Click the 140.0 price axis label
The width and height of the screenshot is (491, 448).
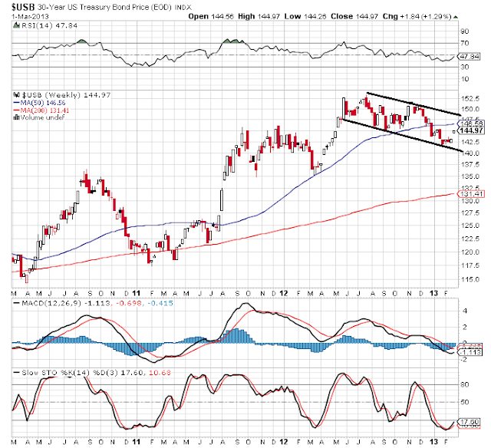tap(470, 153)
